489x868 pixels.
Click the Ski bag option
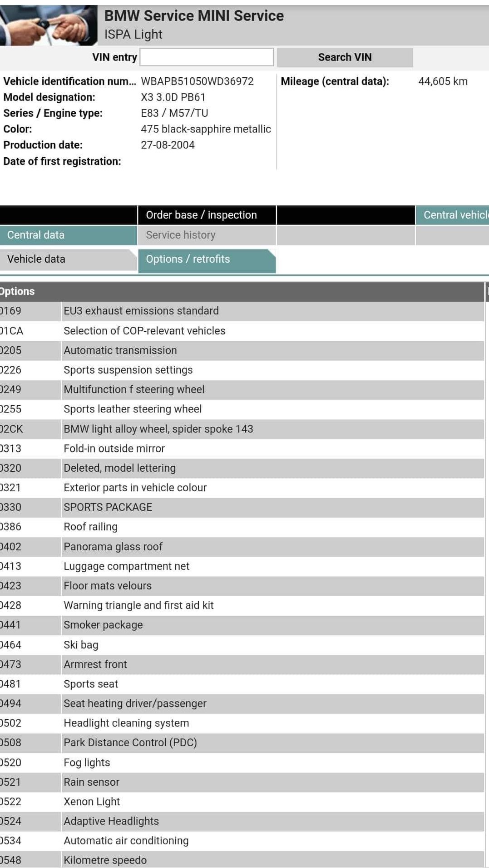click(x=242, y=645)
